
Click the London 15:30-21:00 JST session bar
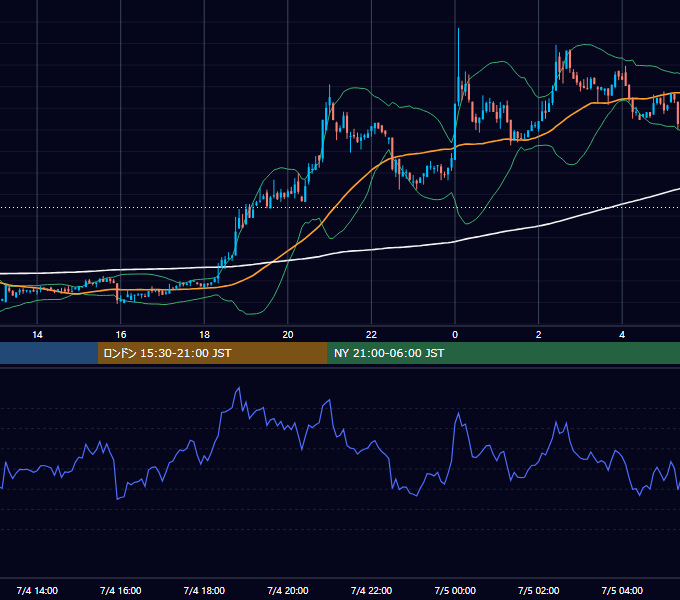212,353
